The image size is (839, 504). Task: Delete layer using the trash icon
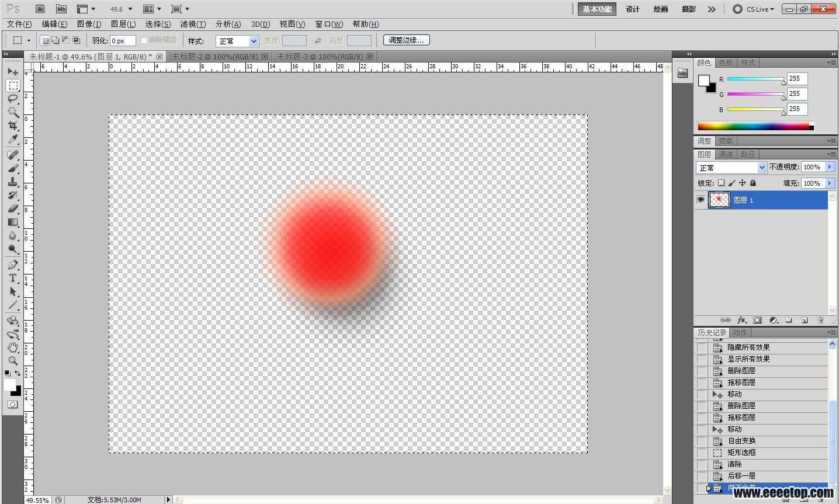click(x=820, y=320)
